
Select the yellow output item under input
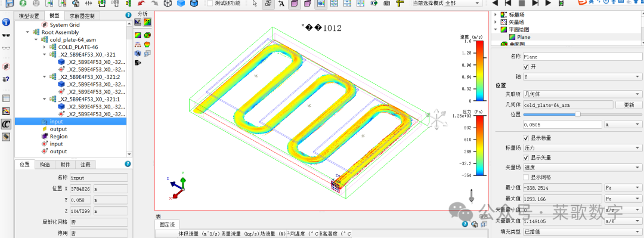[58, 129]
